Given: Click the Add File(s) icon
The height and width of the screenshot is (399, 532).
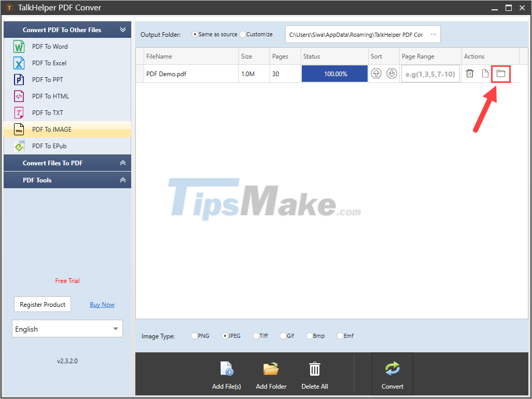Looking at the screenshot, I should pyautogui.click(x=227, y=368).
